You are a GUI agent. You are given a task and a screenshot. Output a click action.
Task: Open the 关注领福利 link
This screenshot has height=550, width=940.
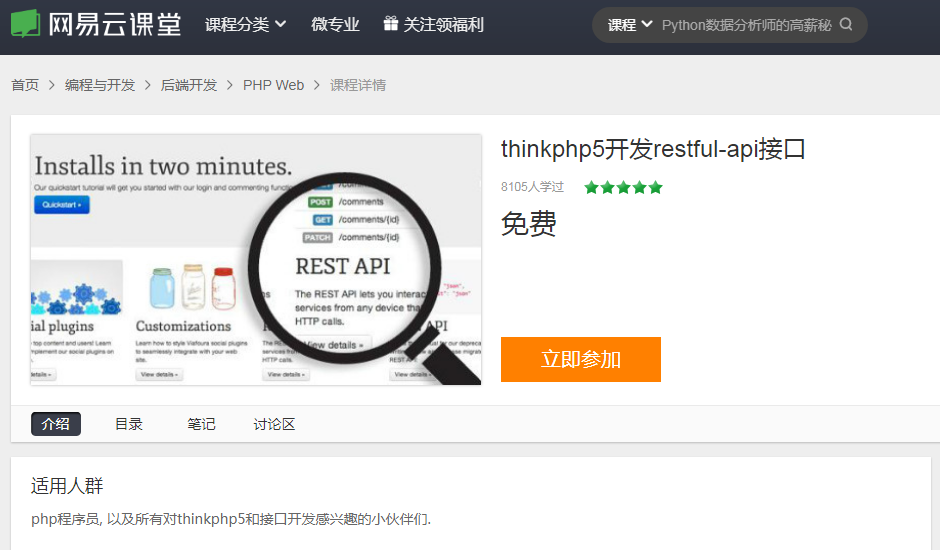coord(443,25)
